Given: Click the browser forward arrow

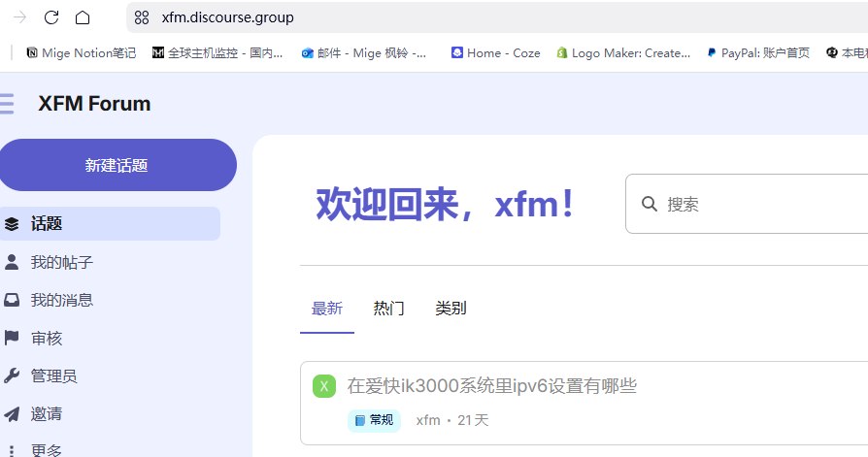Looking at the screenshot, I should tap(20, 17).
